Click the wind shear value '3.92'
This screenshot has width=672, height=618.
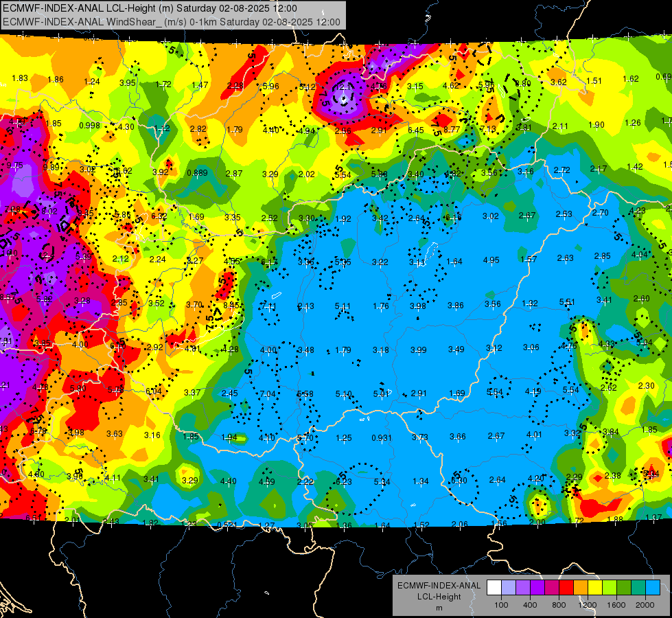(x=161, y=172)
